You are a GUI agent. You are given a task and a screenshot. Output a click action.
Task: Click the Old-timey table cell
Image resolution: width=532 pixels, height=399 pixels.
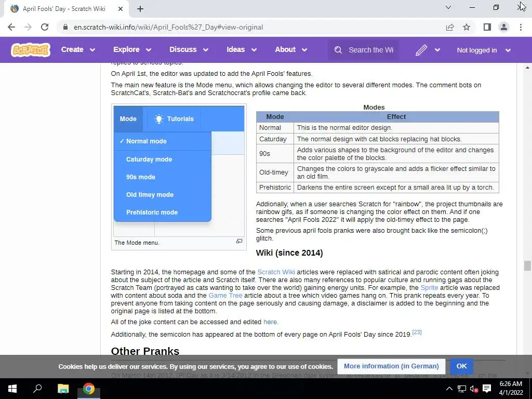[x=275, y=172]
